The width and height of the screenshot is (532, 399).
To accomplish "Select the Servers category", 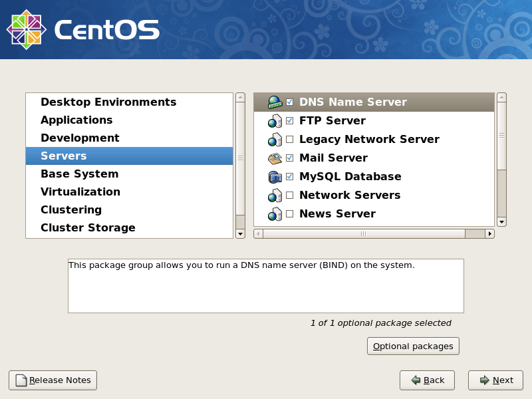I will [x=129, y=156].
